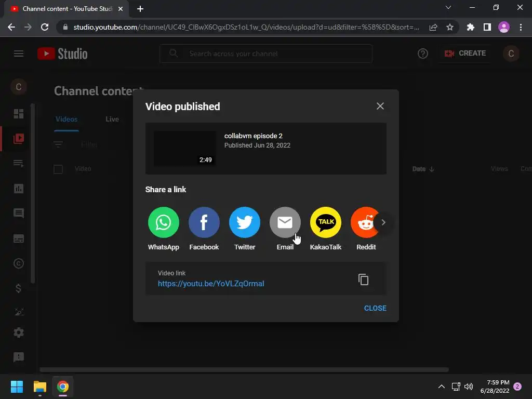
Task: Sort by the Date column header
Action: [x=423, y=169]
